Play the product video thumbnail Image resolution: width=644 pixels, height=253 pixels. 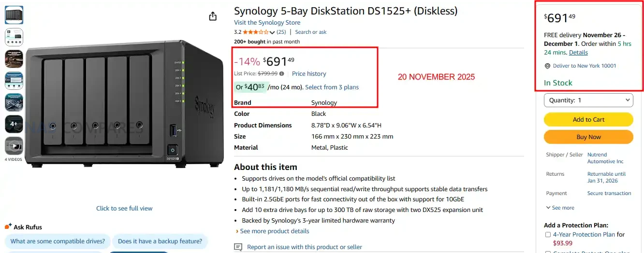(x=14, y=146)
